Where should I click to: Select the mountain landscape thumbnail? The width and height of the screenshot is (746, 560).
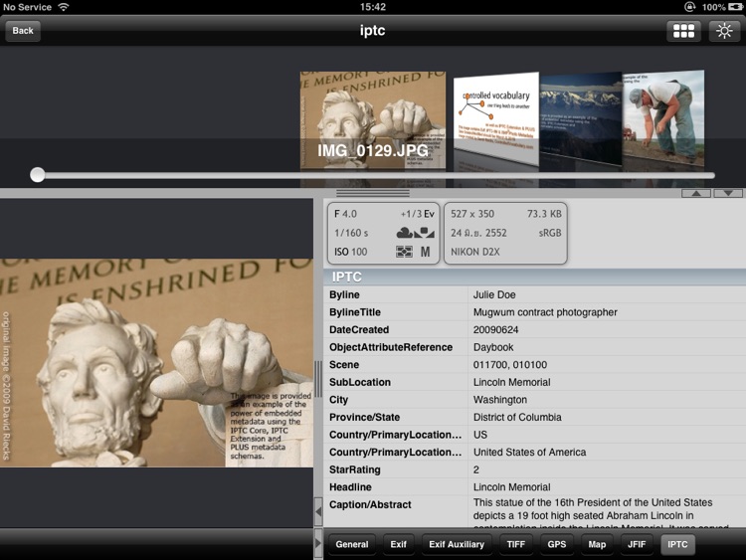pos(581,119)
